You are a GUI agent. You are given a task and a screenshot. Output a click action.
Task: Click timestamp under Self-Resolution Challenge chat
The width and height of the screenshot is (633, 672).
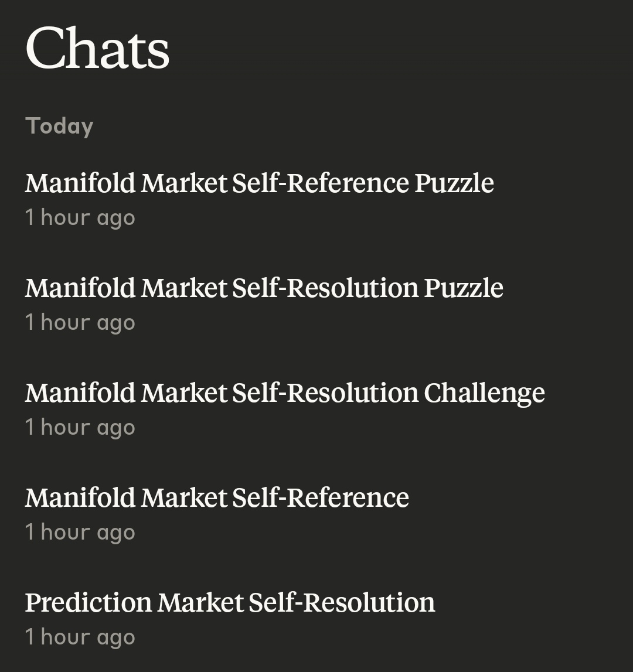click(80, 427)
